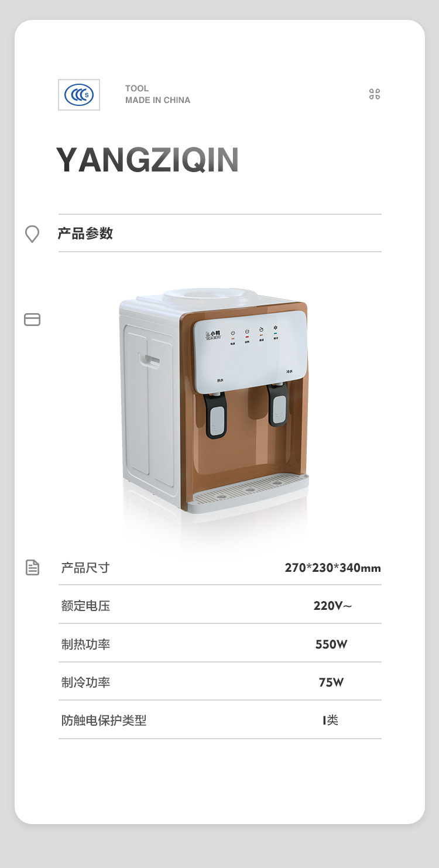Click the 产品参数 section title
The height and width of the screenshot is (868, 439).
tap(85, 234)
